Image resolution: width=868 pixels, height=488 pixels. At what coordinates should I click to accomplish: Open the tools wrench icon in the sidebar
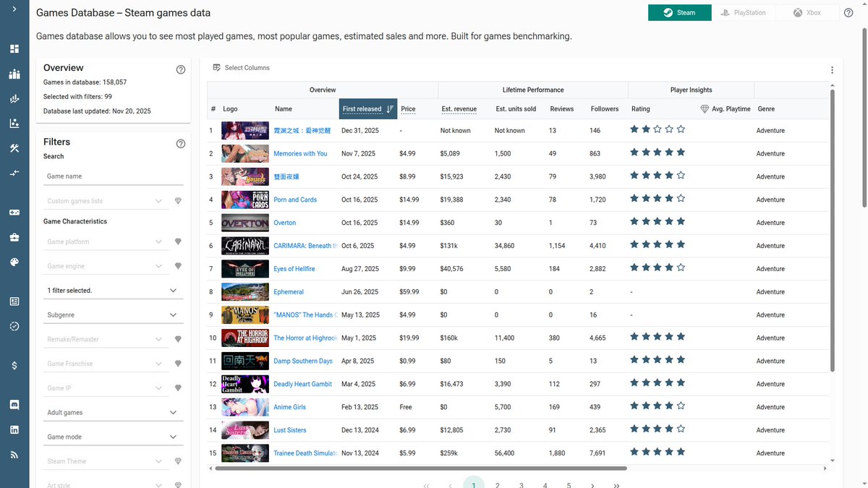[14, 149]
